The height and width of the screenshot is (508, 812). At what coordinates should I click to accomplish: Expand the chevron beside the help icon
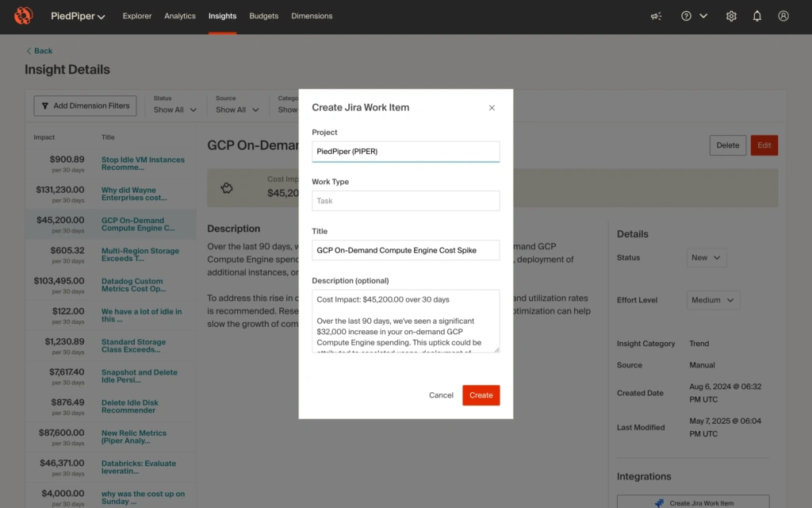coord(703,16)
